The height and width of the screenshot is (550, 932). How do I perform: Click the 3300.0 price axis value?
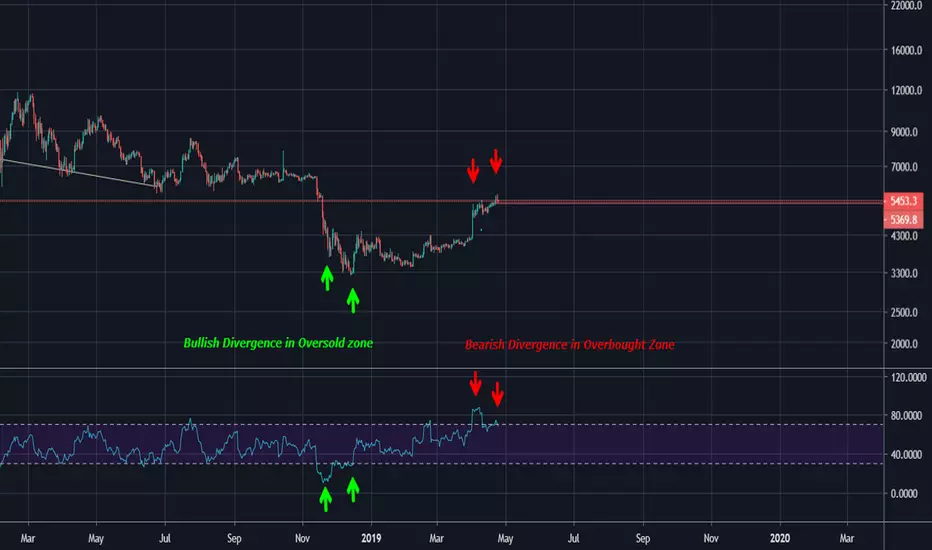pyautogui.click(x=906, y=274)
